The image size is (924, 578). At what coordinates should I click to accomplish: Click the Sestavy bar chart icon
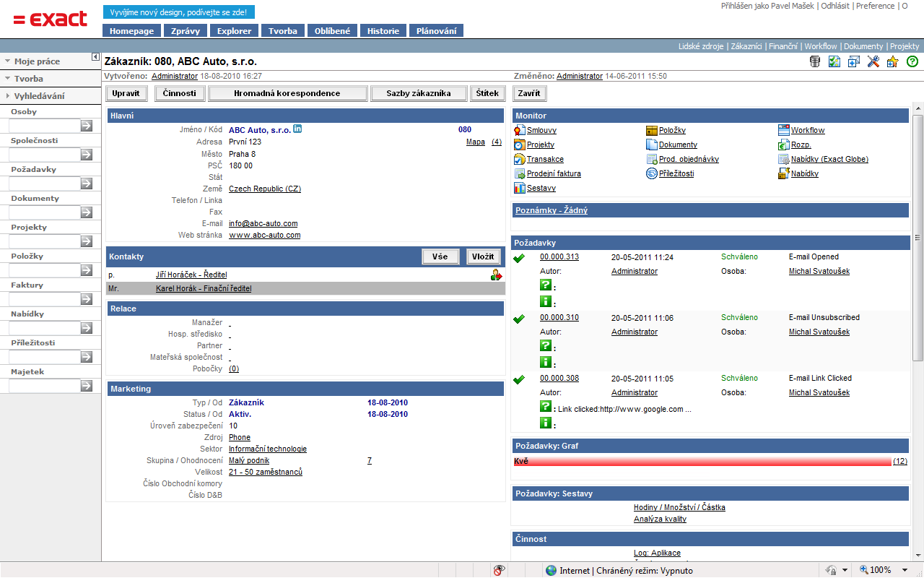(x=520, y=188)
